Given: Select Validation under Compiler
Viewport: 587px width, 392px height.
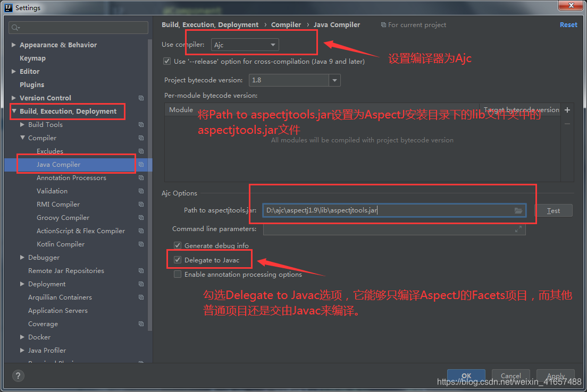Looking at the screenshot, I should pos(52,191).
